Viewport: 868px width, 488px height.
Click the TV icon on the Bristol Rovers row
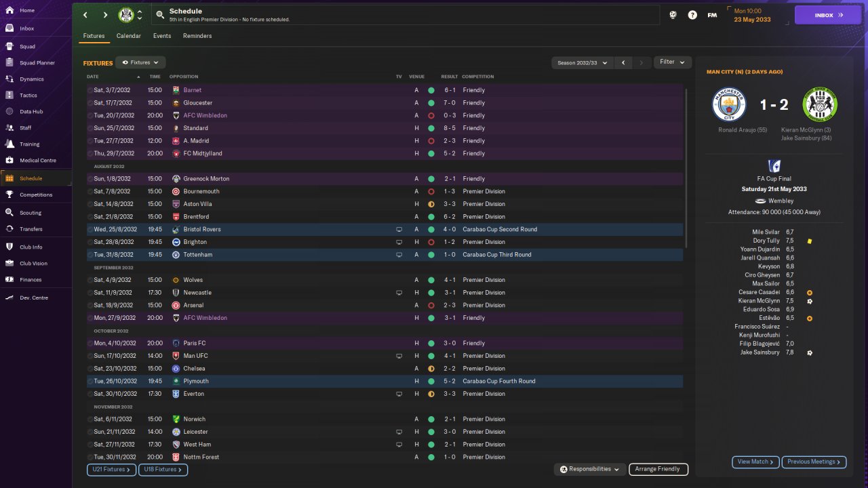[x=399, y=230]
